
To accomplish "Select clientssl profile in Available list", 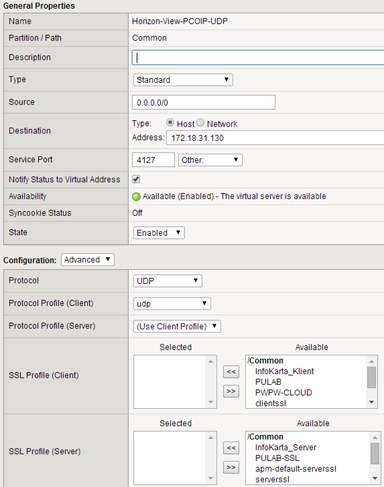I will click(x=271, y=403).
